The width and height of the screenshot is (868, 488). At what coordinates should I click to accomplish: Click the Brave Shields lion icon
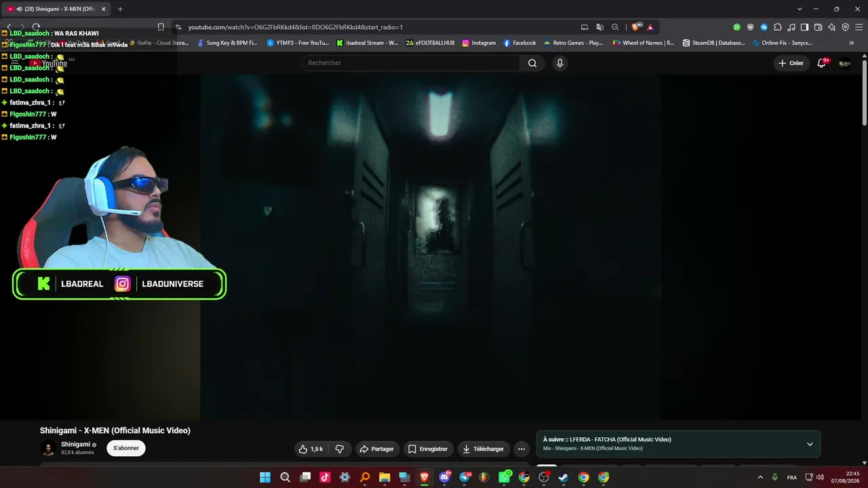click(635, 27)
